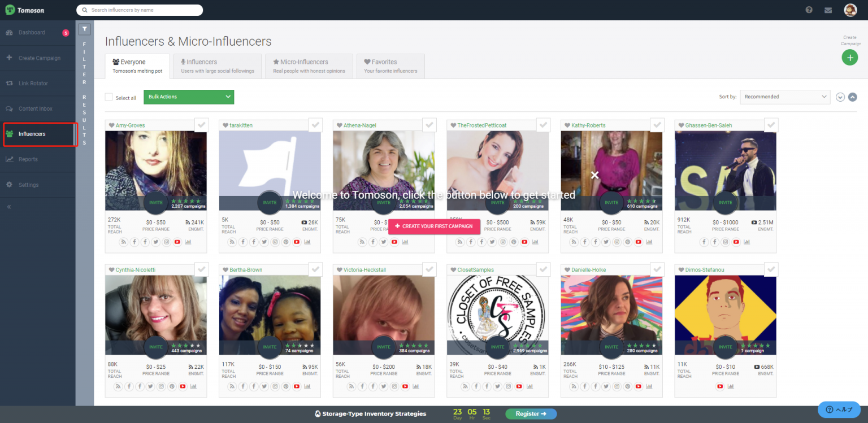
Task: Check the select mark on ClosetSamples card
Action: pos(543,269)
